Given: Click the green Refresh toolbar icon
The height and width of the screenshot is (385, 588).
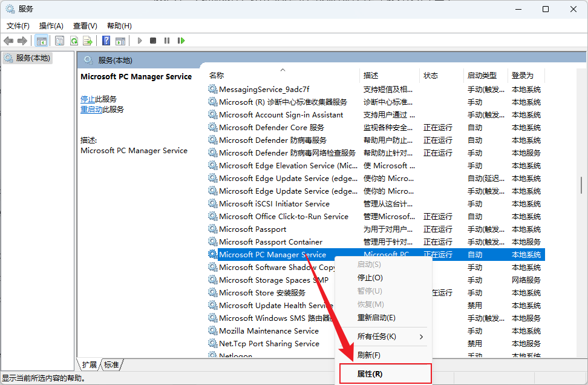Looking at the screenshot, I should tap(74, 41).
